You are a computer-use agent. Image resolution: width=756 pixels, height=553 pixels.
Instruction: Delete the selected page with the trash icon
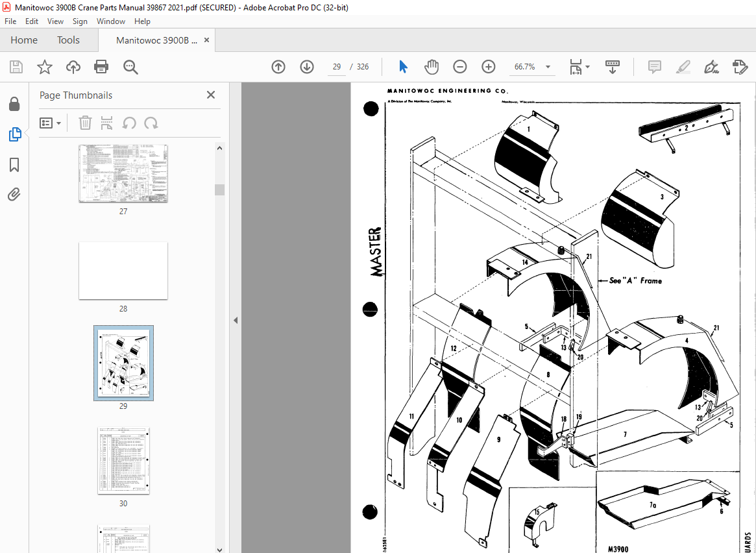point(85,123)
